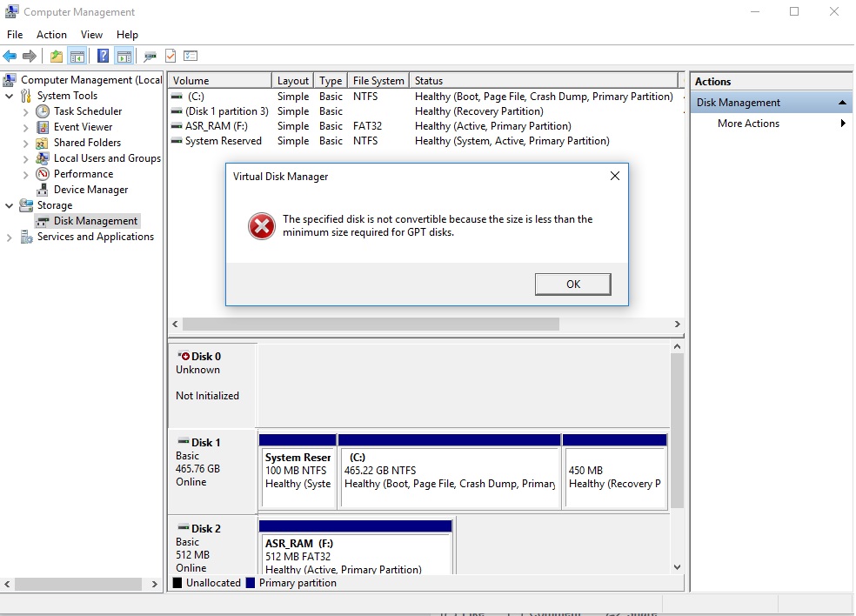This screenshot has height=616, width=856.
Task: Click the blue Primary partition legend swatch
Action: point(251,583)
